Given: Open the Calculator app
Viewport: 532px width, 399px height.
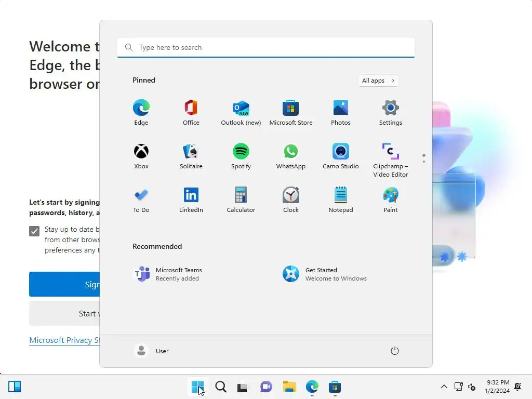Looking at the screenshot, I should 241,200.
